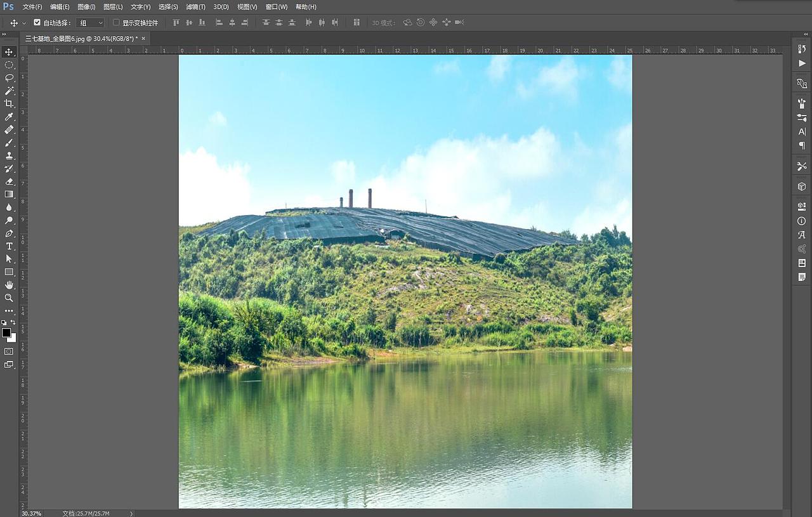Click the 文档:25.7M/25.7M status text

pos(86,513)
